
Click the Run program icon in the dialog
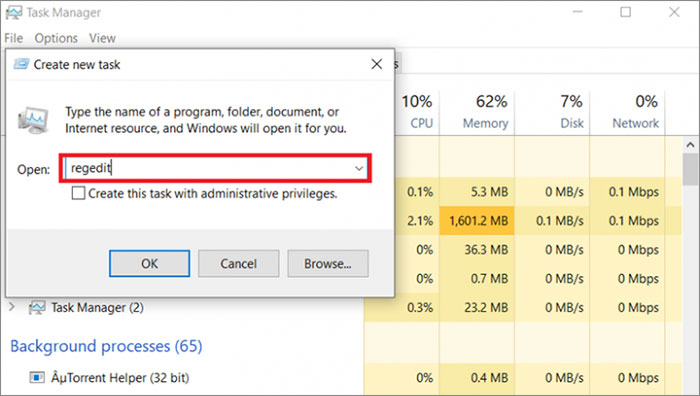click(x=33, y=121)
